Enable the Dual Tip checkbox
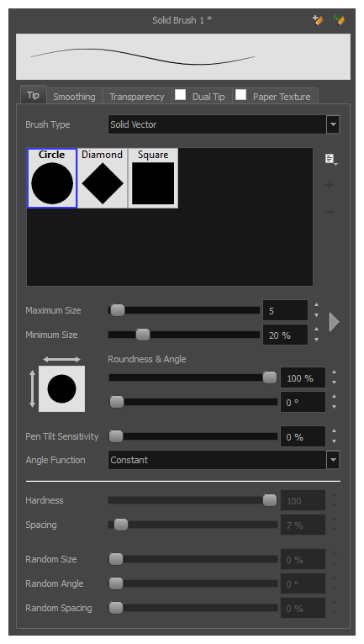 click(181, 95)
